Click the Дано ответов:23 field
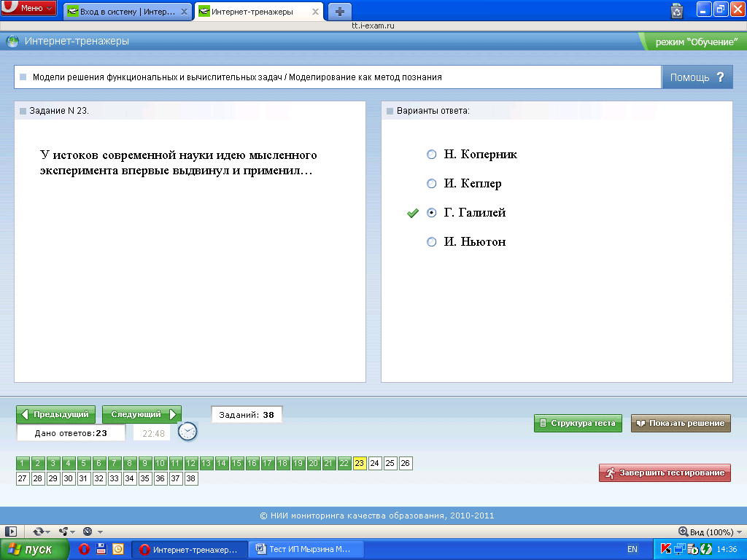This screenshot has height=560, width=747. point(71,433)
